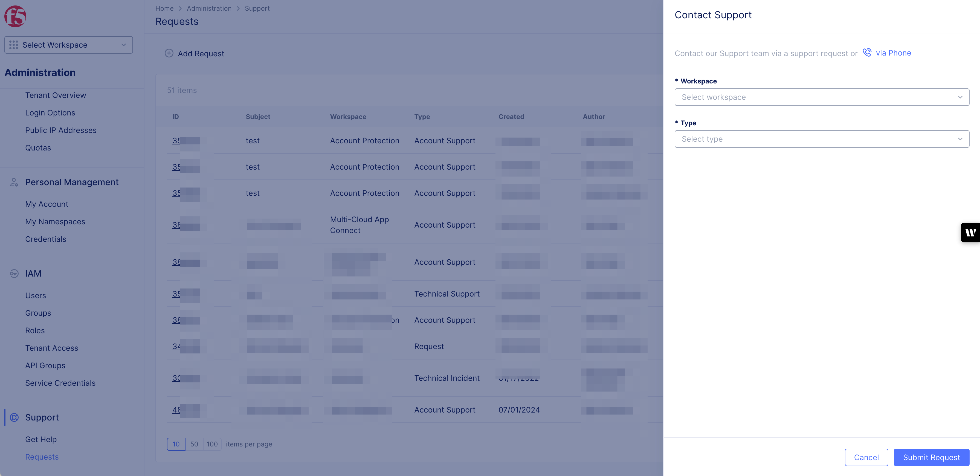The height and width of the screenshot is (476, 980).
Task: Click the Add Request plus icon
Action: coord(169,53)
